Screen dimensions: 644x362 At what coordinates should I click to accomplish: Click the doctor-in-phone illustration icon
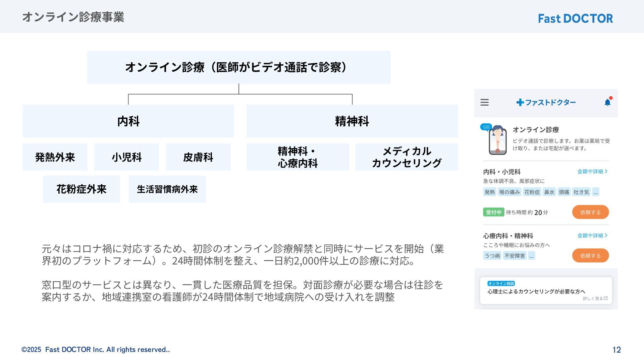(497, 140)
